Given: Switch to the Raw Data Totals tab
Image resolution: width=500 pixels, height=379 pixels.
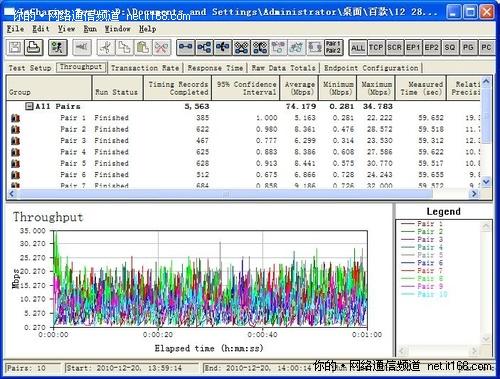Looking at the screenshot, I should [x=283, y=68].
